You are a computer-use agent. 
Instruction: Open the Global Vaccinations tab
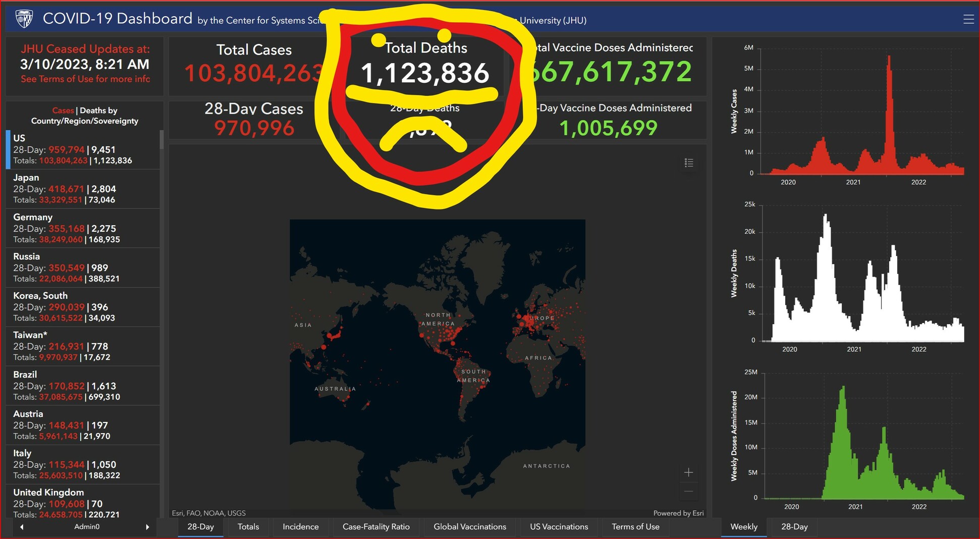point(469,526)
